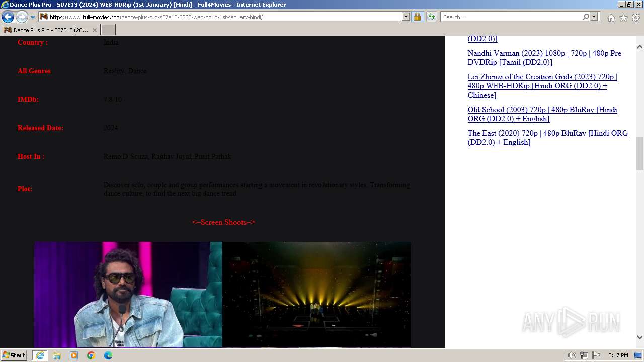Click the 'All Genres' label
The image size is (644, 362).
coord(34,71)
